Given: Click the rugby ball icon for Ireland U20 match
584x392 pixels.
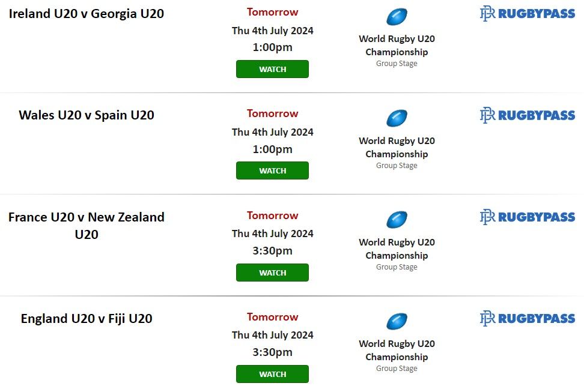Looking at the screenshot, I should [x=397, y=17].
